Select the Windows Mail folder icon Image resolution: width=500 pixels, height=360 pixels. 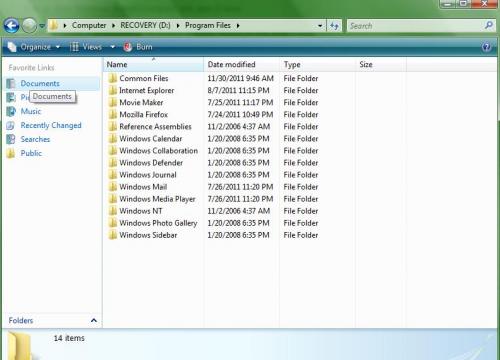[113, 187]
